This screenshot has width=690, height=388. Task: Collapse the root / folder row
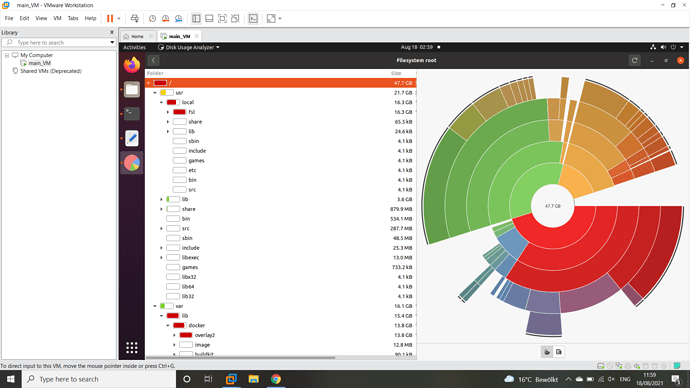click(x=149, y=83)
